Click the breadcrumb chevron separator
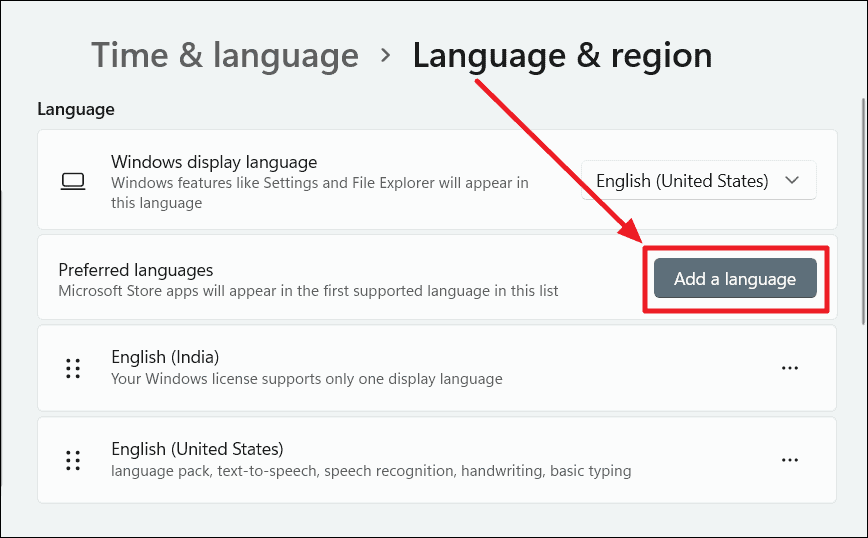Image resolution: width=868 pixels, height=538 pixels. 386,55
